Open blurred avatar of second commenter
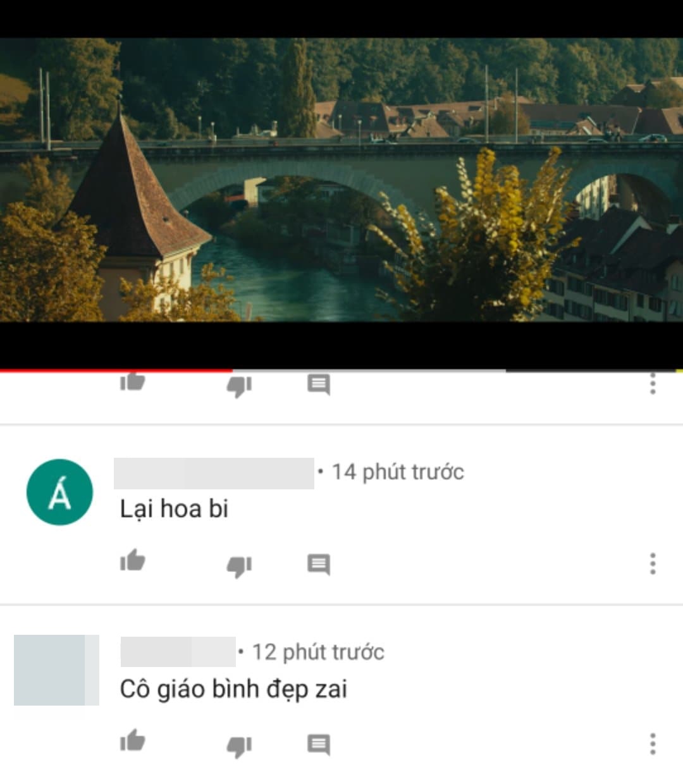Viewport: 683px width, 784px height. [56, 670]
